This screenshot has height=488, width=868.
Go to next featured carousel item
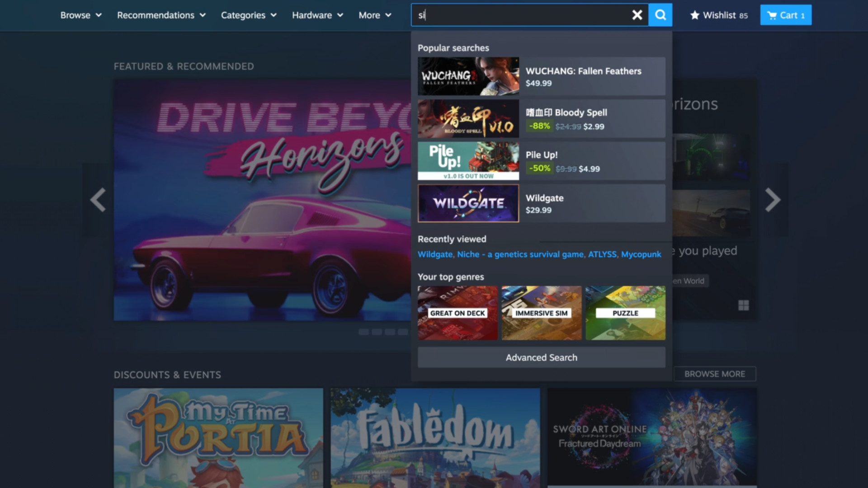[773, 200]
